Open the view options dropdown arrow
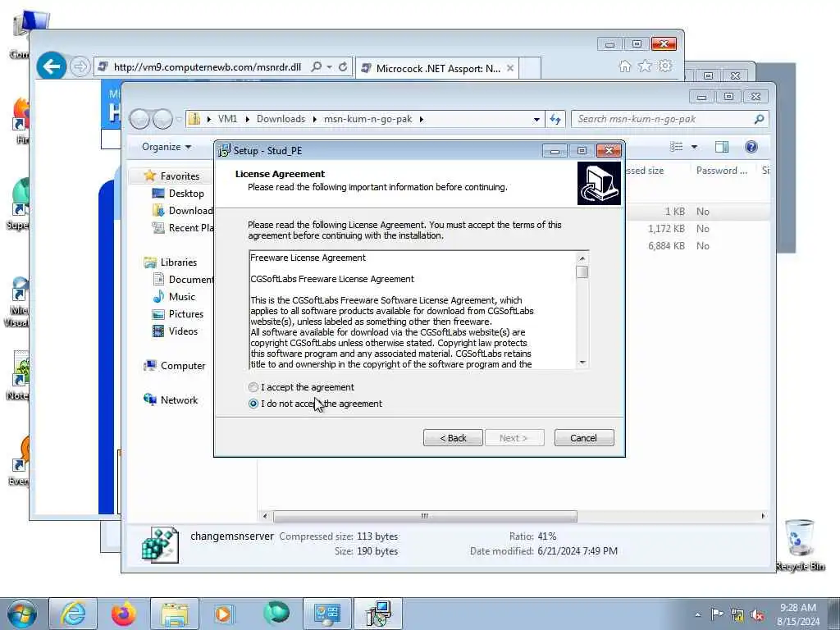This screenshot has width=840, height=630. pos(694,147)
